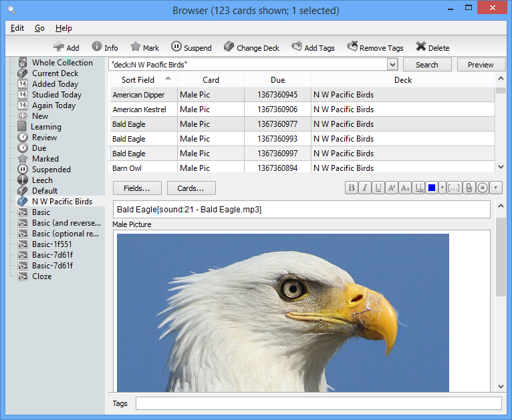Show Suspended cards via sidebar

[44, 169]
